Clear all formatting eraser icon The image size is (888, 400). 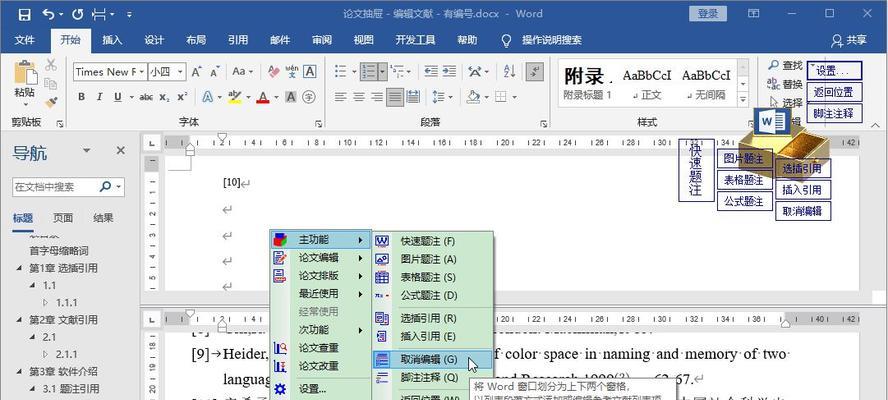point(274,72)
